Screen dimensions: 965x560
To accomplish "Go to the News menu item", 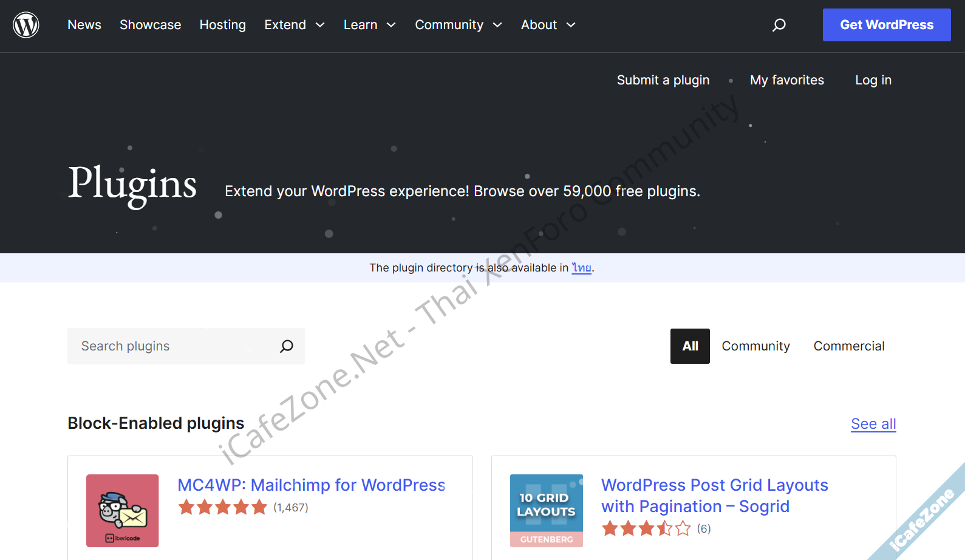I will point(84,25).
